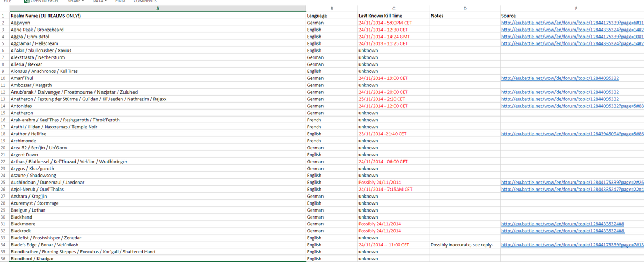
Task: Select row 36 header number
Action: (4, 259)
